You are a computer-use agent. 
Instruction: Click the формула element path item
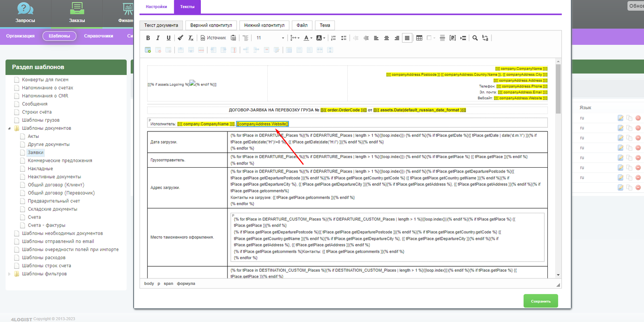(x=186, y=284)
